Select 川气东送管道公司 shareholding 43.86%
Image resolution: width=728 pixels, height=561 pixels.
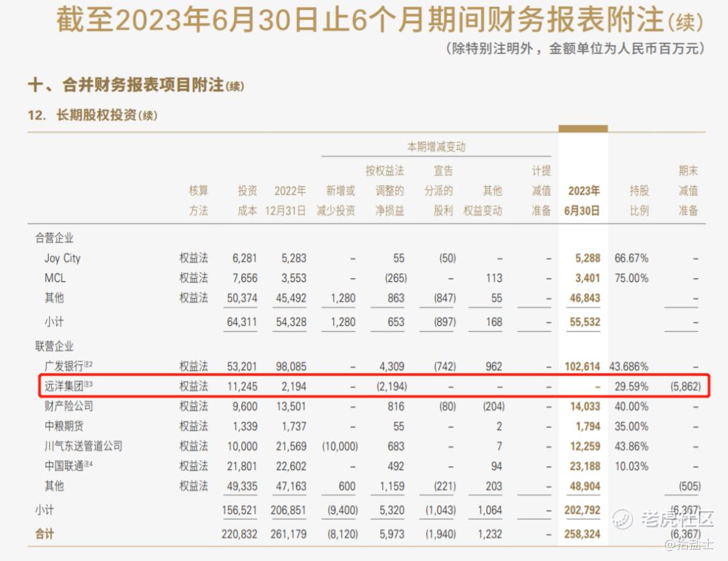pyautogui.click(x=632, y=446)
